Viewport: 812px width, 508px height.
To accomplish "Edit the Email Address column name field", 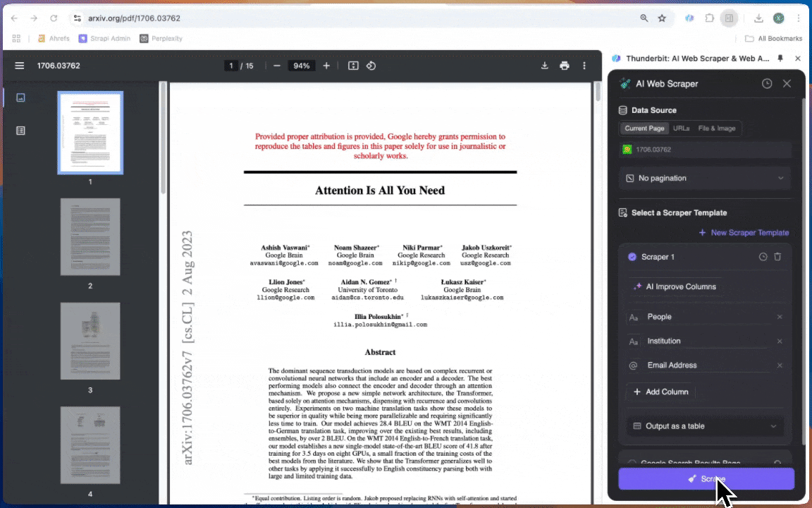I will tap(708, 365).
